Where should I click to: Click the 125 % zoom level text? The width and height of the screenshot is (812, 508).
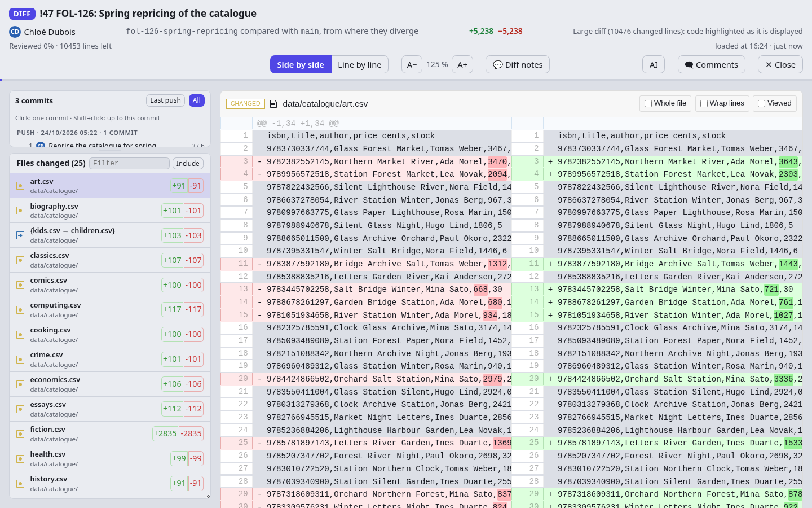437,65
